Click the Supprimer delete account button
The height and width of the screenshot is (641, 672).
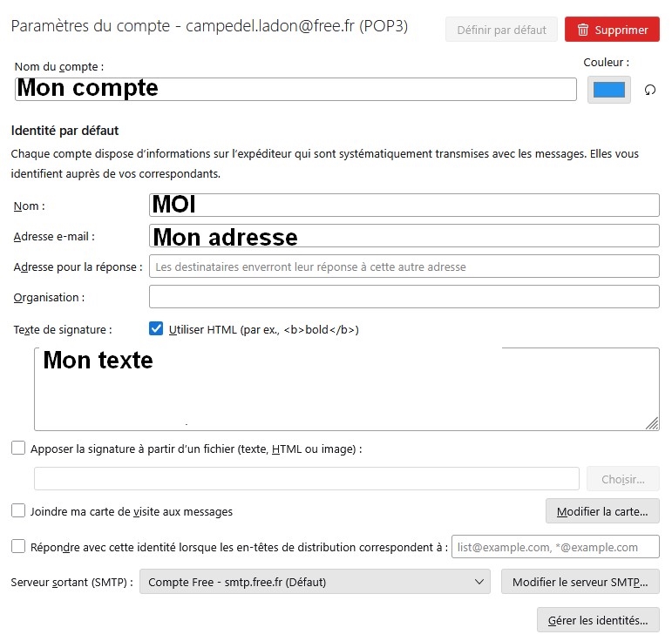click(x=612, y=30)
